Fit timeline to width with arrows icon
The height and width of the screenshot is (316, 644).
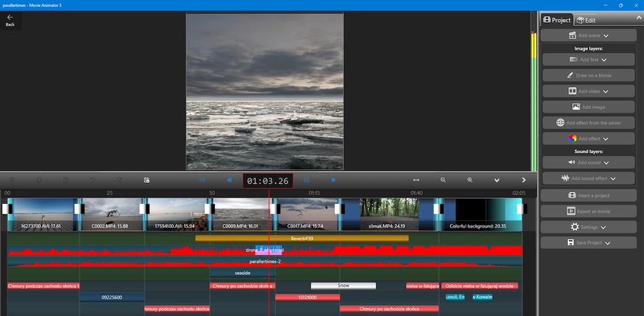tap(416, 180)
